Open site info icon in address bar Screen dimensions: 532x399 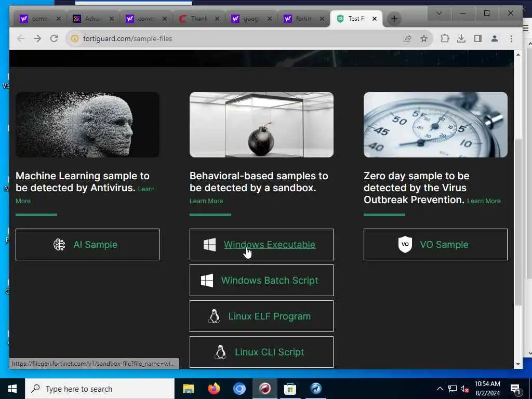pos(75,38)
